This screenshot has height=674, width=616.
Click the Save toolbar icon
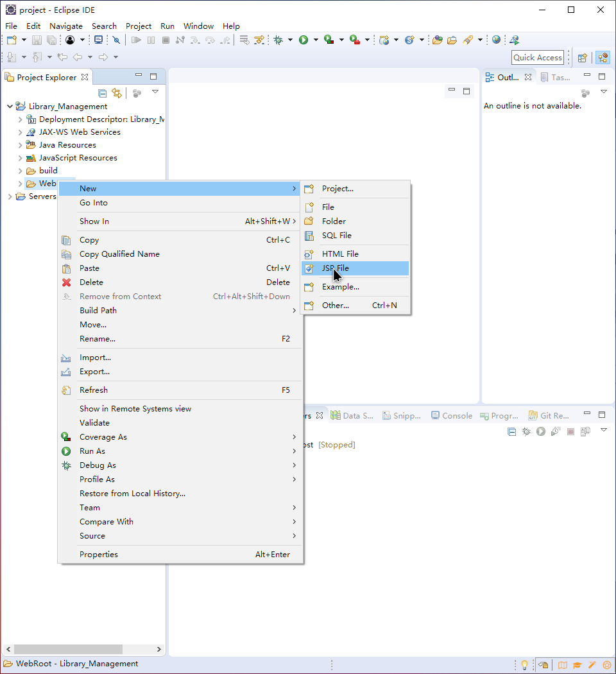click(37, 40)
